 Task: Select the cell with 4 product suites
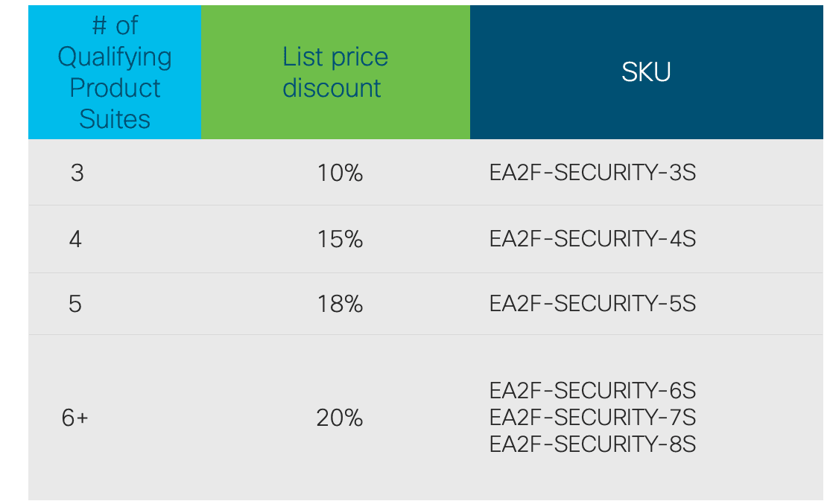tap(75, 239)
